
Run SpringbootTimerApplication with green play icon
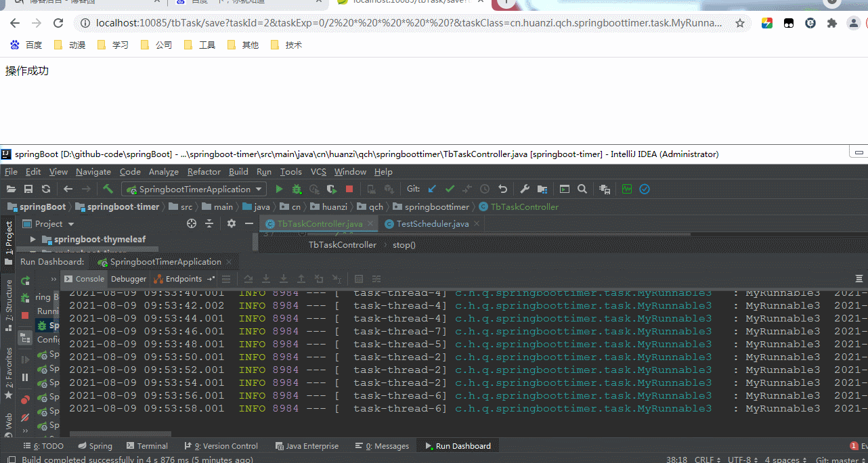(x=279, y=189)
